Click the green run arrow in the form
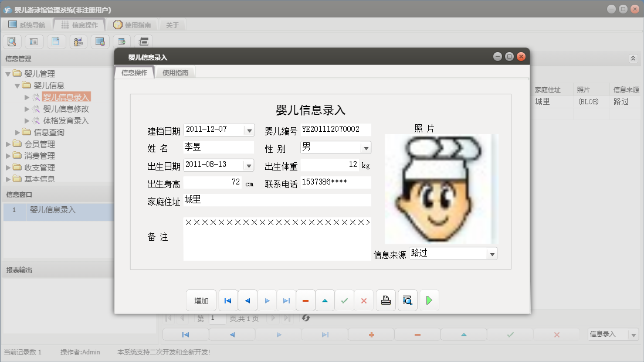Screen dimensions: 644x362 (428, 300)
